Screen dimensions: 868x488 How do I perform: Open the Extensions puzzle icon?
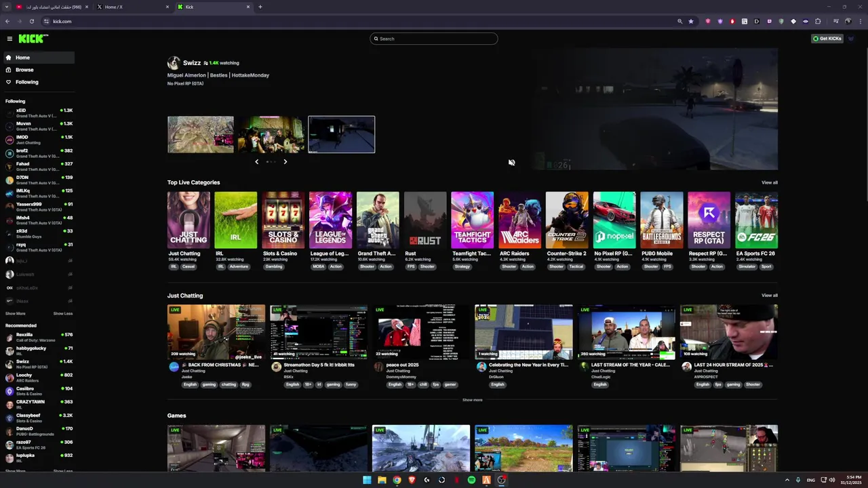tap(818, 21)
